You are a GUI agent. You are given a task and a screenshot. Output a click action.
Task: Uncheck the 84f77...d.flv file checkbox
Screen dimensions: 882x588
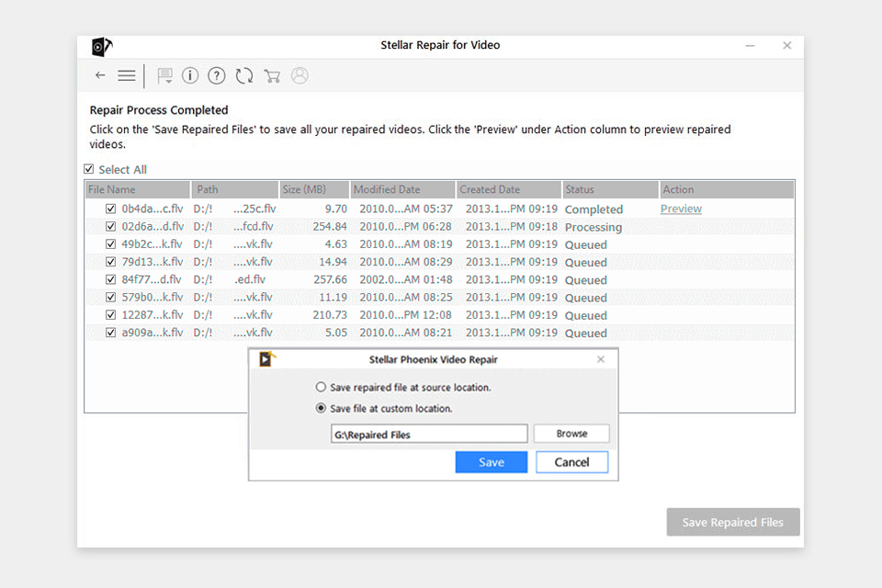pyautogui.click(x=110, y=279)
